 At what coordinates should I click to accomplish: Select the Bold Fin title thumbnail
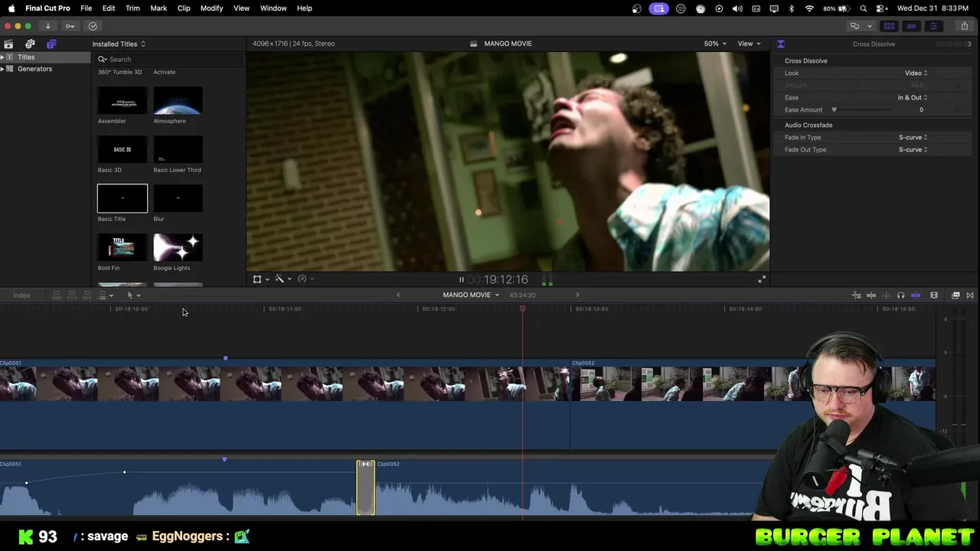[122, 248]
